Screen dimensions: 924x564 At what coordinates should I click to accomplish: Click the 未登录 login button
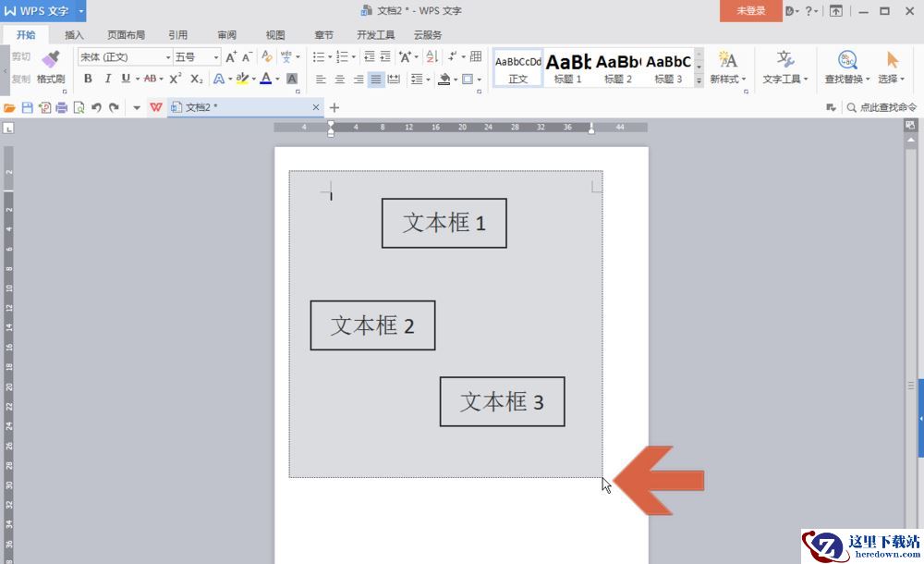coord(750,10)
